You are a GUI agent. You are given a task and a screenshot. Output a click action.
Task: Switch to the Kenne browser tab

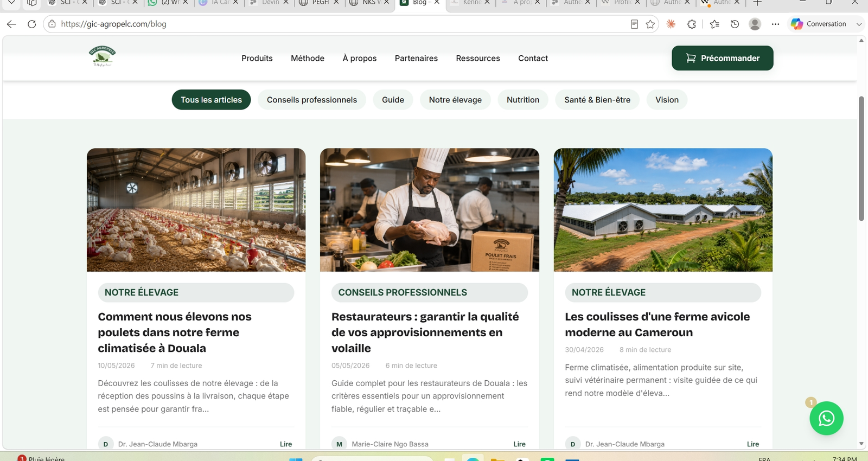470,3
